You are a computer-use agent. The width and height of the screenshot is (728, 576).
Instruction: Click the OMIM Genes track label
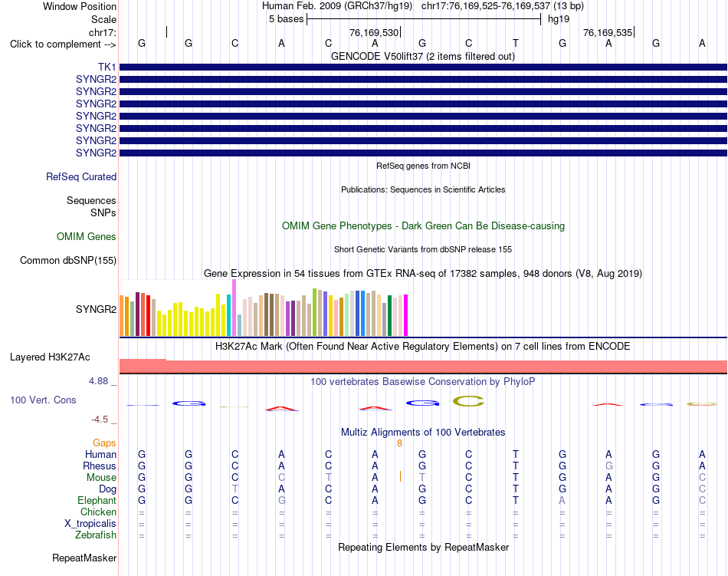coord(86,236)
